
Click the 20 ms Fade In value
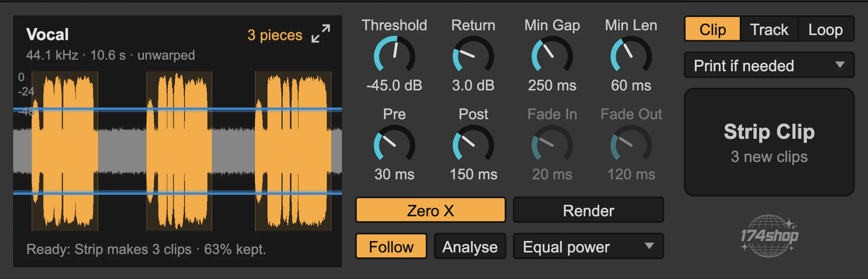click(552, 174)
